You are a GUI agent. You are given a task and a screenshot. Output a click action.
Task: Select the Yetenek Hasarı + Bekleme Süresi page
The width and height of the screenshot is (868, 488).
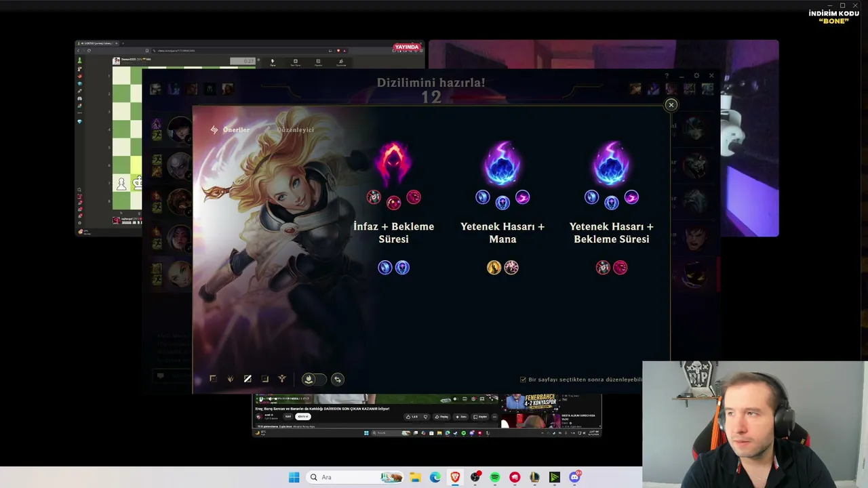(612, 232)
